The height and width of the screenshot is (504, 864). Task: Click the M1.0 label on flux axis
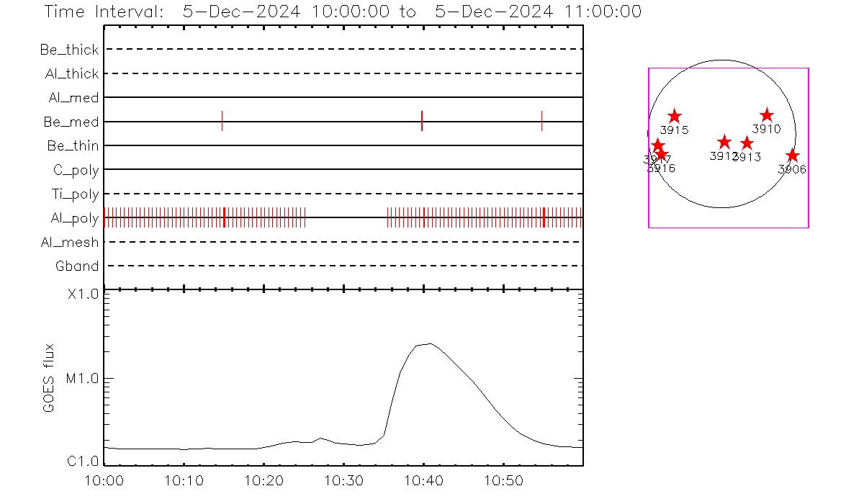point(82,379)
